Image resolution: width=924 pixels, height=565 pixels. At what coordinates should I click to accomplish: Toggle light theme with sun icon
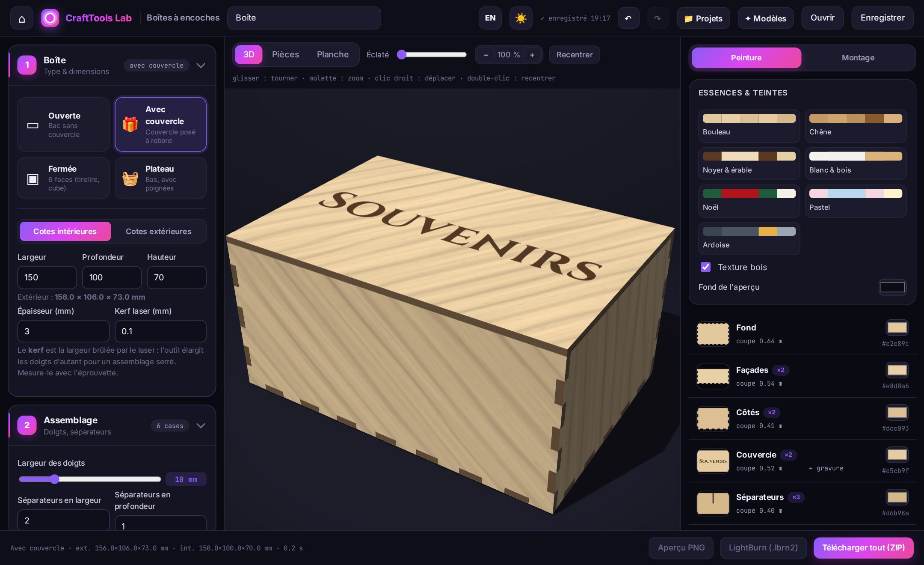pos(521,18)
